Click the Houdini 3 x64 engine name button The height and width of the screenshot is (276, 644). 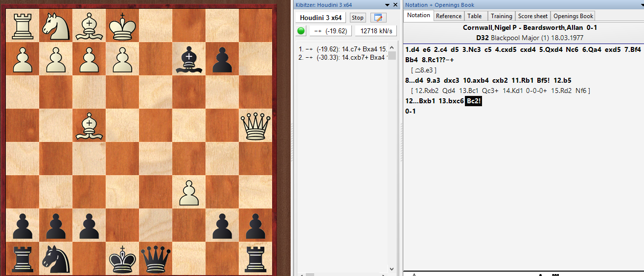[321, 18]
